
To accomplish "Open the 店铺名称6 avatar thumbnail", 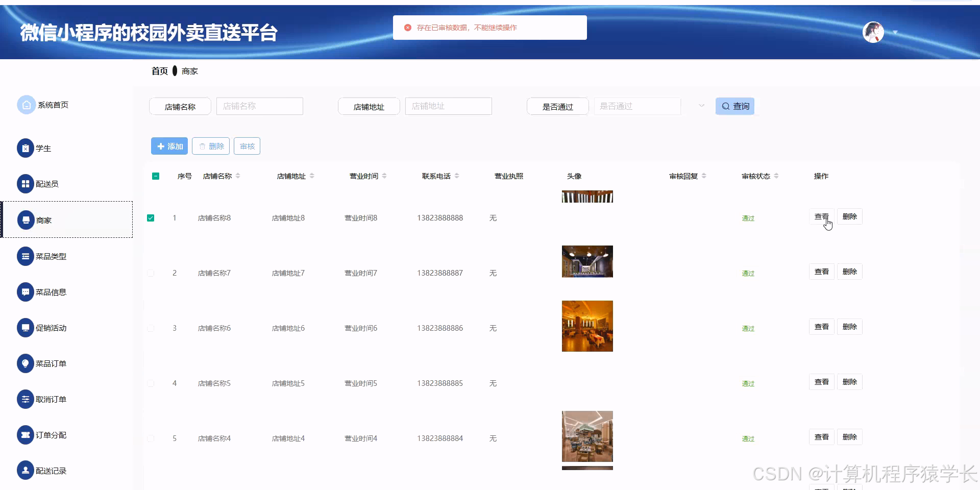I will point(587,326).
